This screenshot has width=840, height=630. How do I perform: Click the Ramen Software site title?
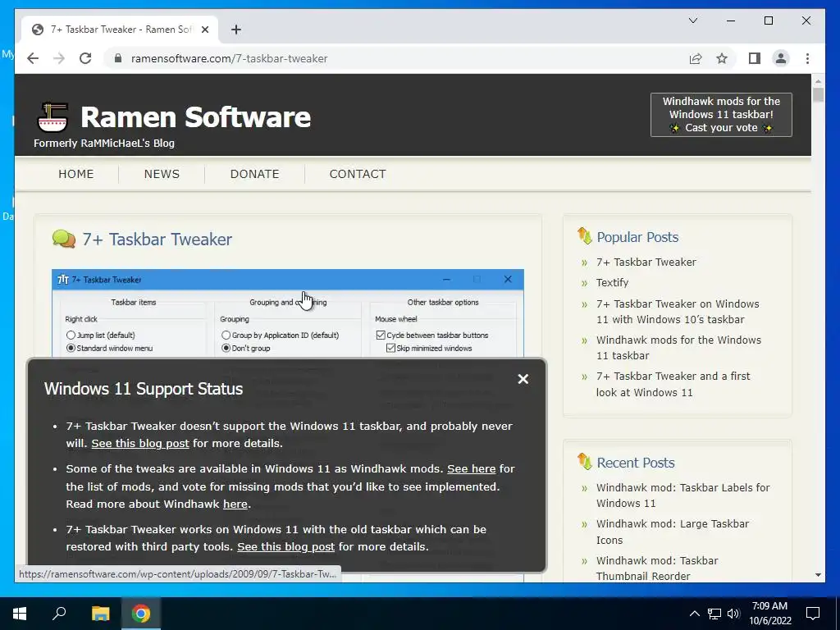click(195, 116)
